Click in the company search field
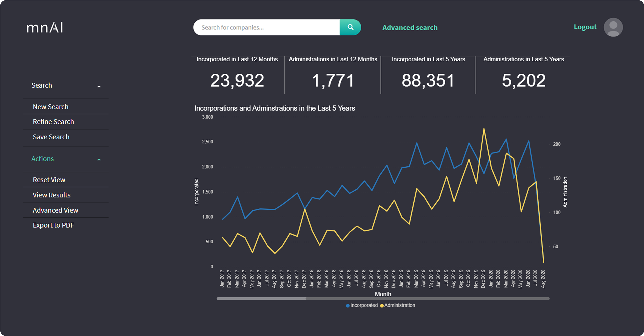This screenshot has height=336, width=644. click(x=266, y=27)
